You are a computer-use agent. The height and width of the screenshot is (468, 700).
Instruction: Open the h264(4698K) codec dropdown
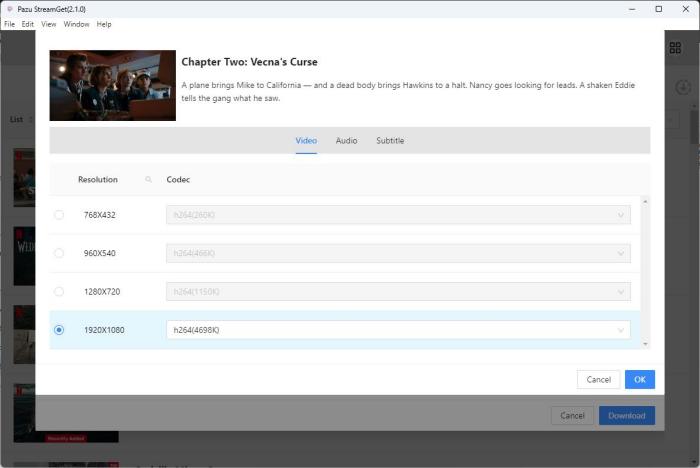(398, 330)
